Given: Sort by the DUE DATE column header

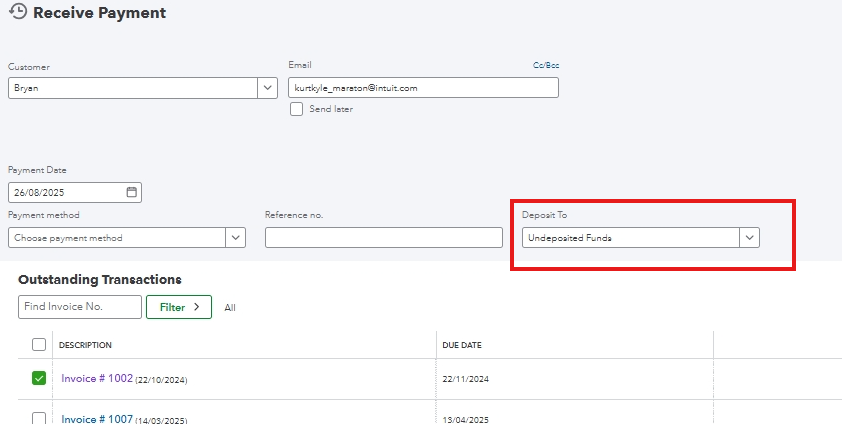Looking at the screenshot, I should 462,345.
